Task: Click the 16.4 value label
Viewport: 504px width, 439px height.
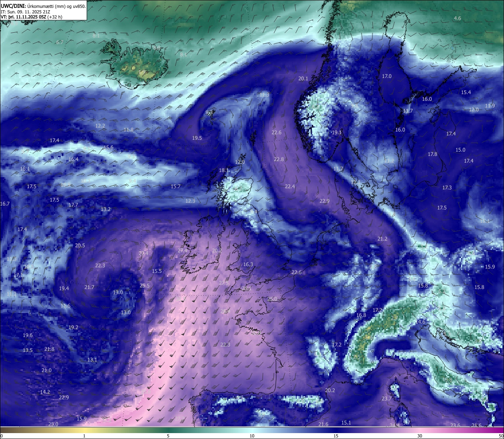Action: 73,159
